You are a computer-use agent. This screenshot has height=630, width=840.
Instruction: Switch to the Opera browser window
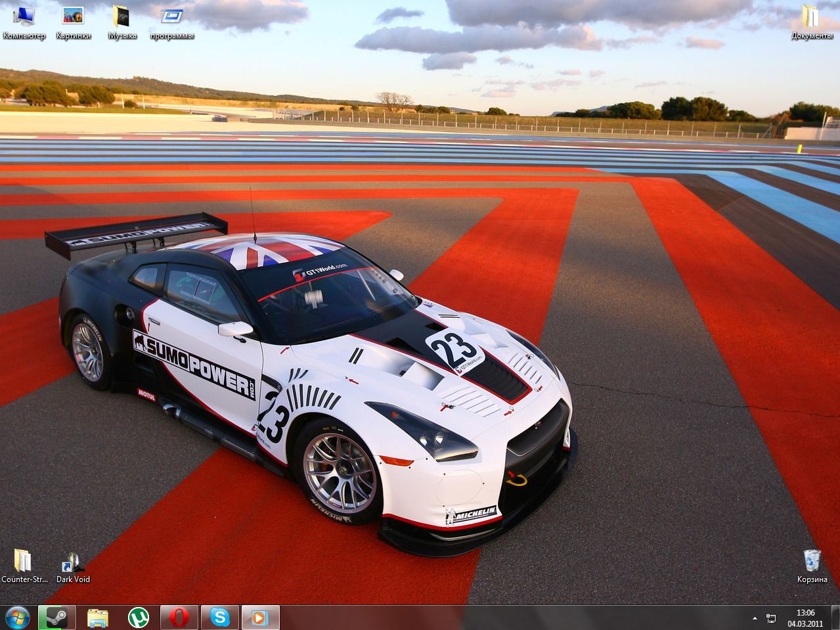pos(179,618)
